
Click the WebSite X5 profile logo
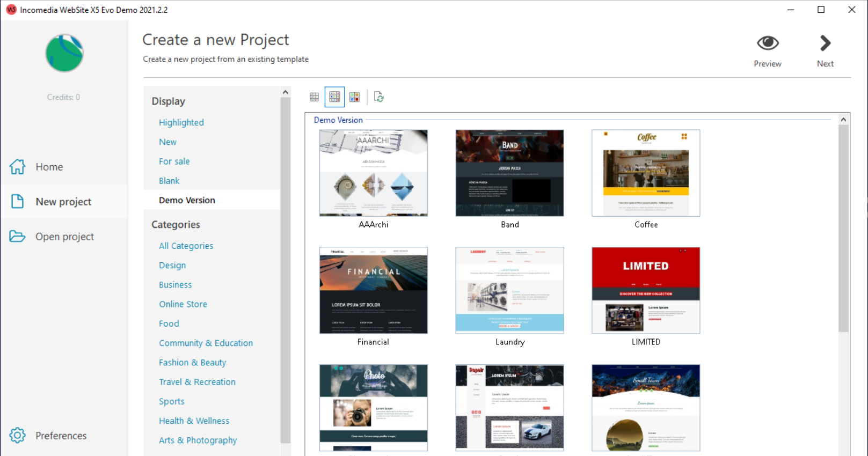coord(64,53)
